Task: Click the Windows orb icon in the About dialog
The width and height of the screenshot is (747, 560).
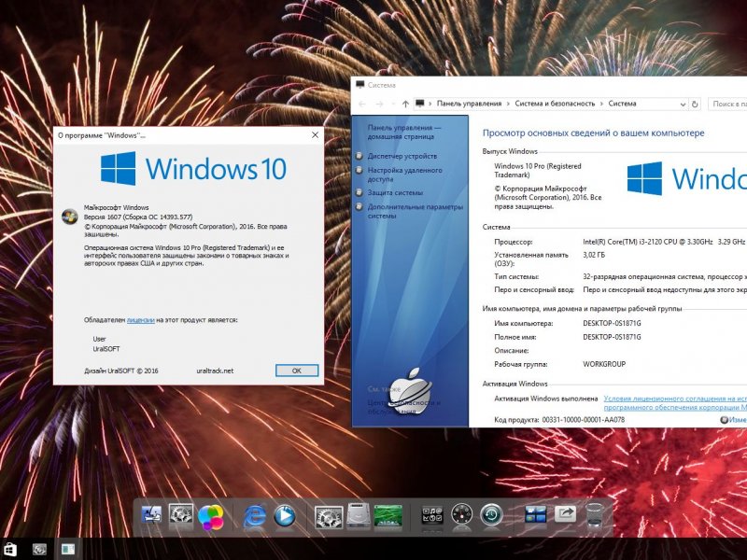Action: 69,217
